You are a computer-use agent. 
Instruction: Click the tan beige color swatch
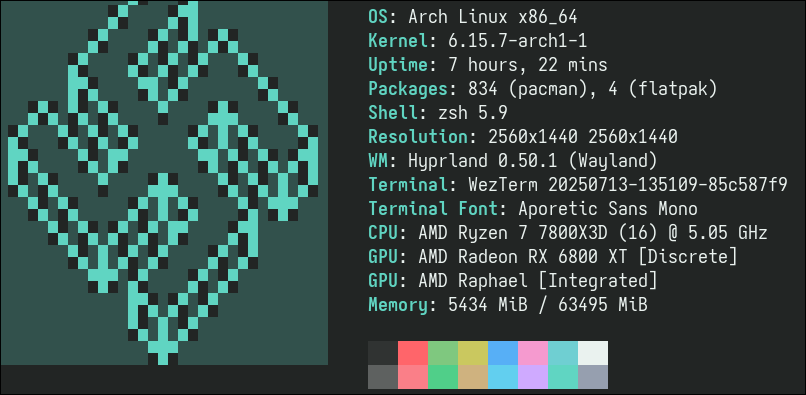click(x=473, y=377)
